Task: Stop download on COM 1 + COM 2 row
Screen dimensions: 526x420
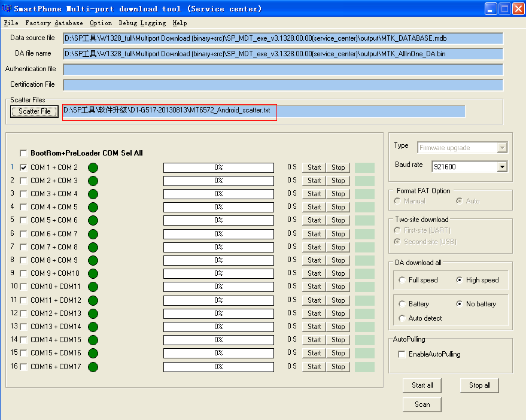Action: click(x=338, y=168)
